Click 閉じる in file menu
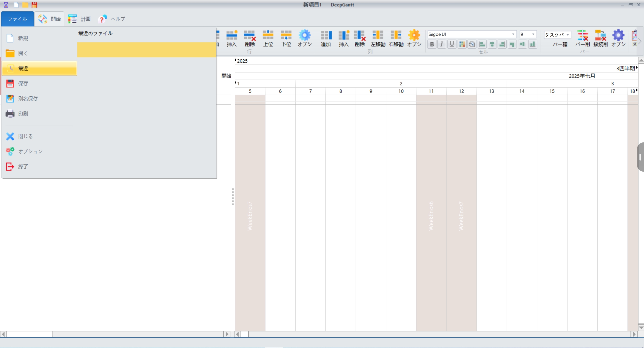 pyautogui.click(x=39, y=136)
